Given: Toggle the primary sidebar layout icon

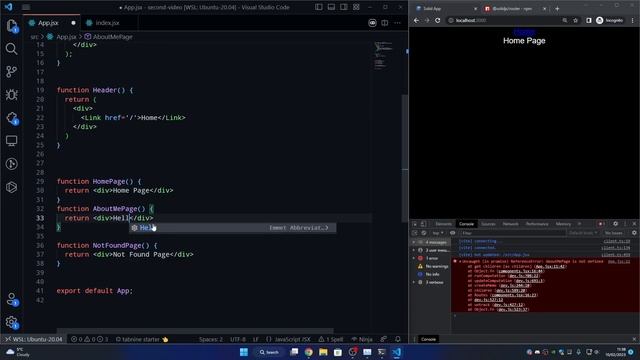Looking at the screenshot, I should tap(319, 7).
